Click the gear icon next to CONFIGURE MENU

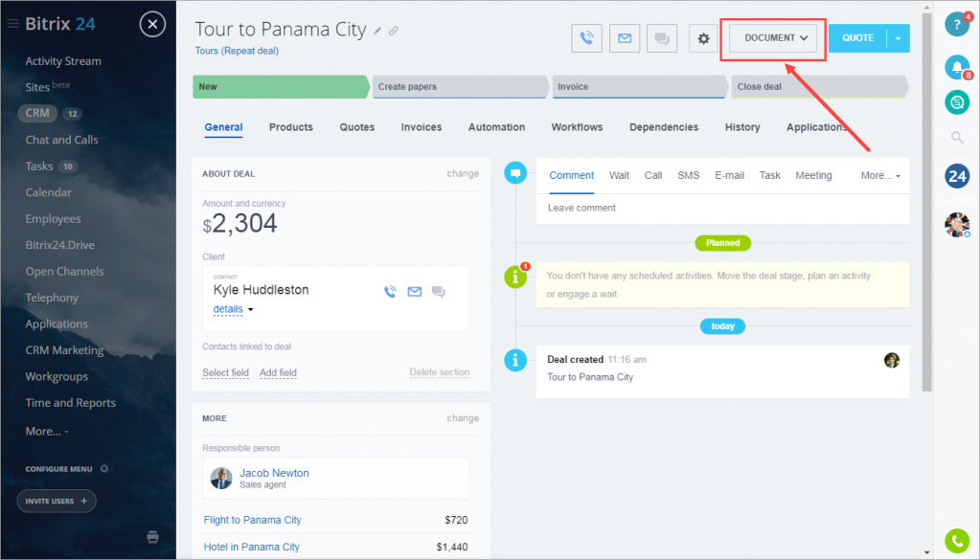104,469
